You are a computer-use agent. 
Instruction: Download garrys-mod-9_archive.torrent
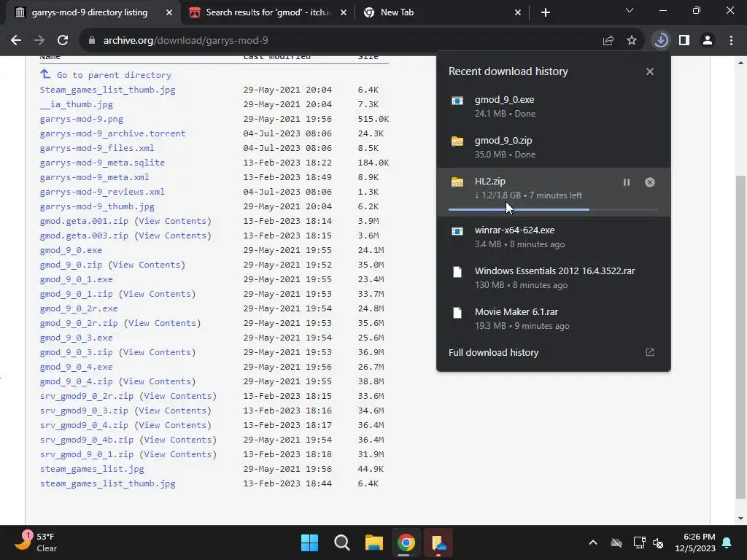click(112, 133)
